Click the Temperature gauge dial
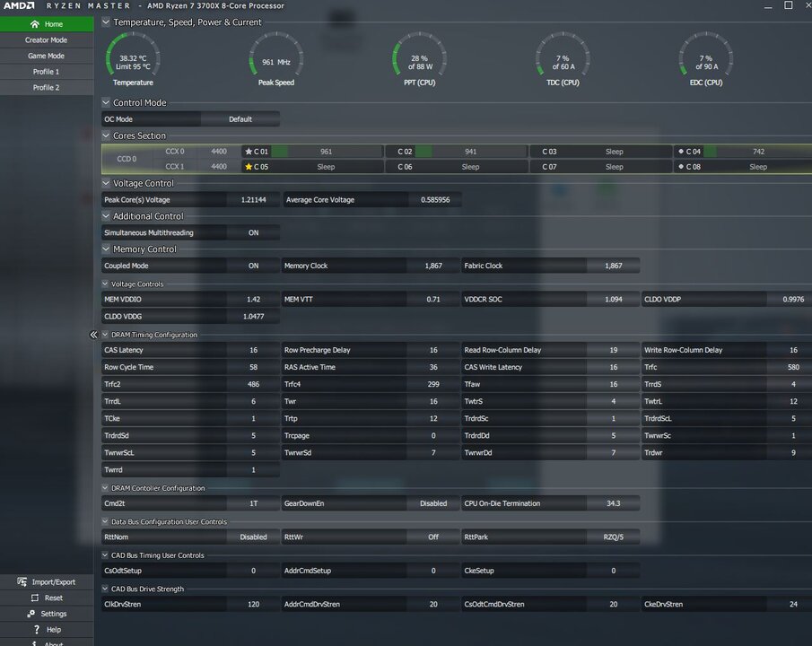Screen dimensions: 812x646 132,57
